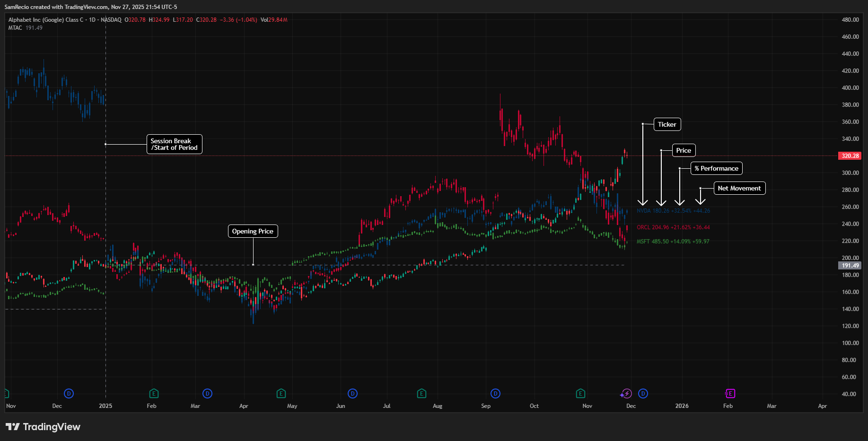This screenshot has height=441, width=868.
Task: Click the dividend marker above Jun
Action: tap(352, 393)
